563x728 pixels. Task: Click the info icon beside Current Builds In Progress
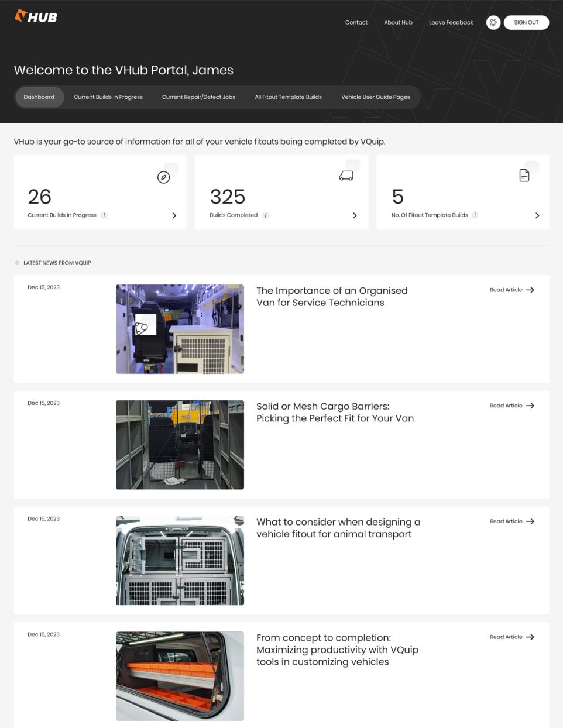click(x=104, y=215)
